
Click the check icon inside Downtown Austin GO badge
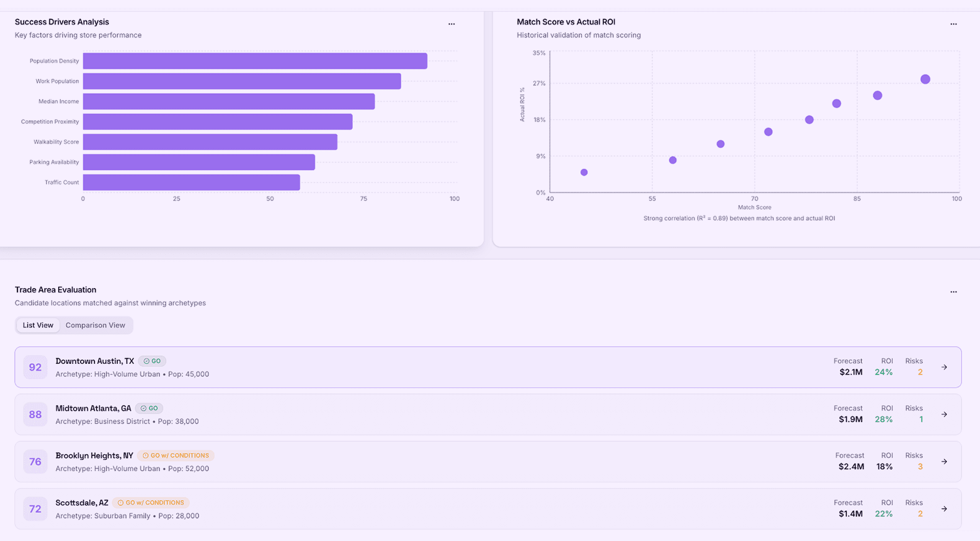click(145, 361)
